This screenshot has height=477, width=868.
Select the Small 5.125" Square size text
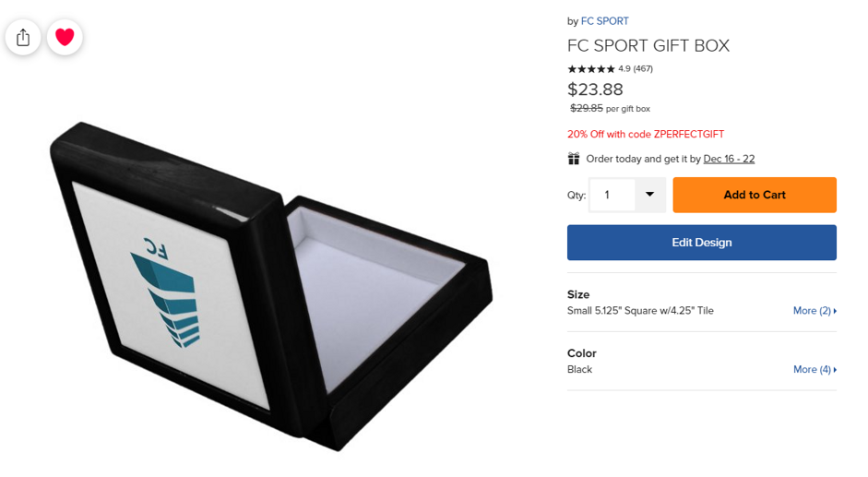[640, 311]
